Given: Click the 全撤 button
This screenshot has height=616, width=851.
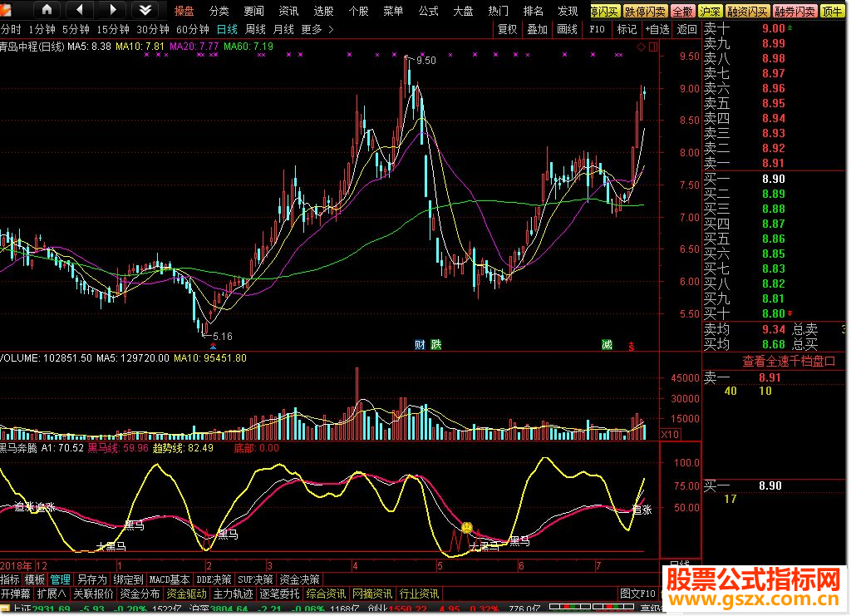Looking at the screenshot, I should (683, 12).
